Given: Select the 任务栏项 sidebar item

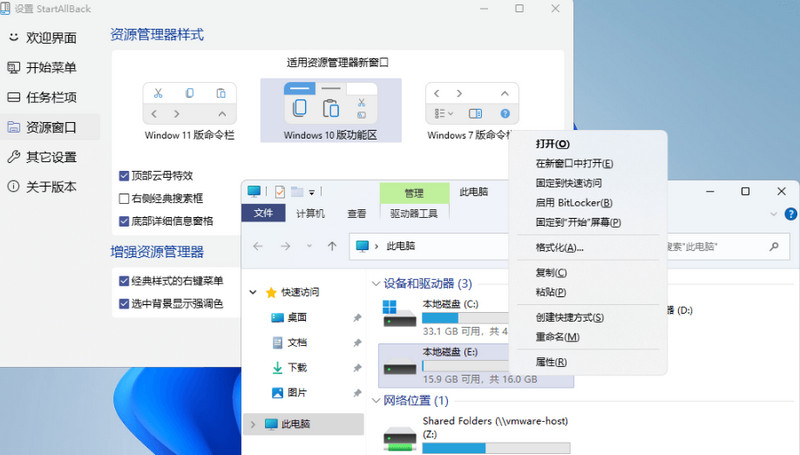Looking at the screenshot, I should point(42,97).
